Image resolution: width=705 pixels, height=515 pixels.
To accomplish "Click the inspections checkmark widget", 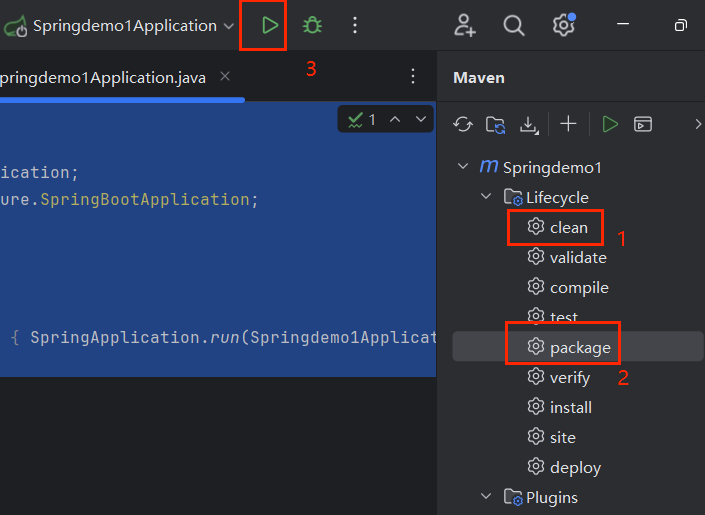I will coord(361,120).
